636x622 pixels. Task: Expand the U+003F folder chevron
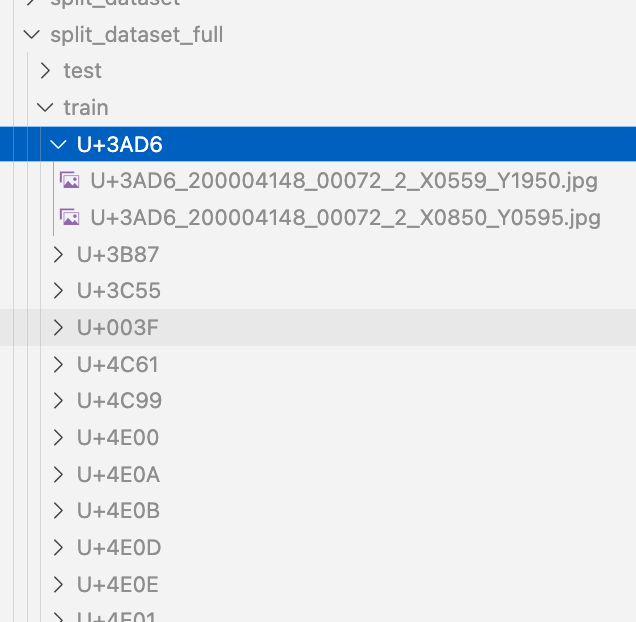(58, 328)
